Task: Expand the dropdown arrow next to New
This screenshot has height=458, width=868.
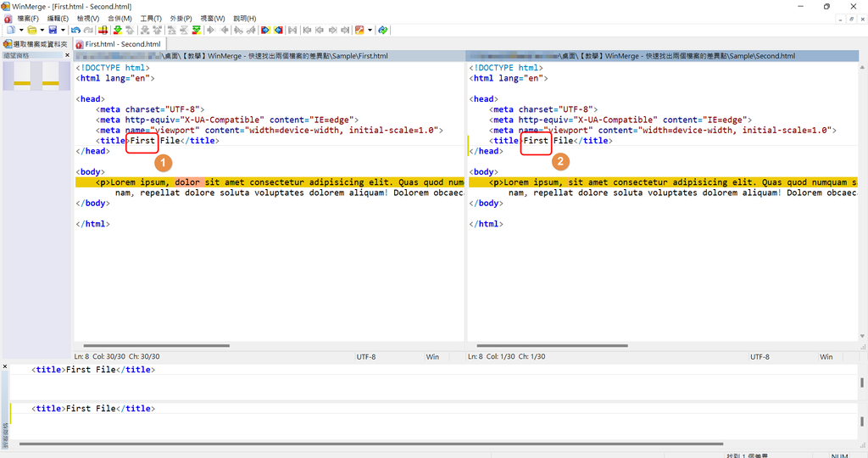Action: click(x=19, y=30)
